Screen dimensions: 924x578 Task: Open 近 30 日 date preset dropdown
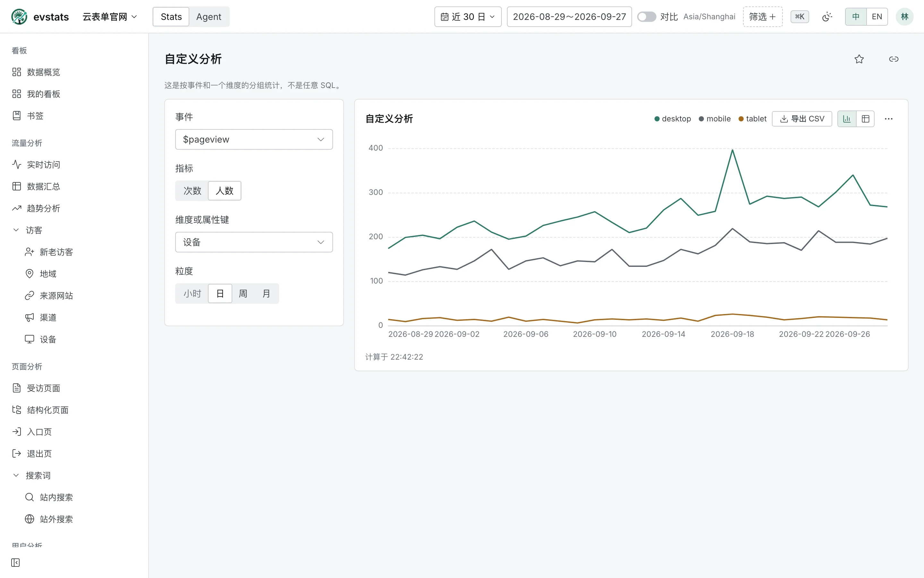click(468, 17)
